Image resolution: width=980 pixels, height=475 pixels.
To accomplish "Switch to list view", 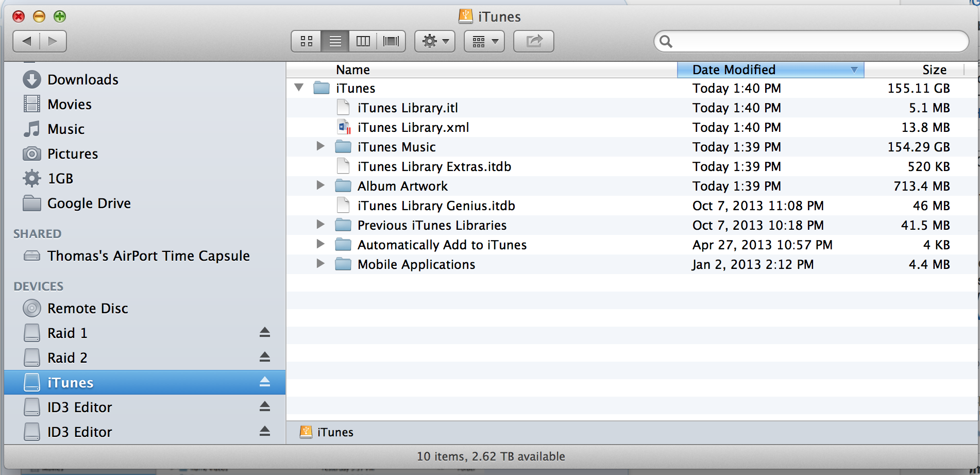I will [x=335, y=41].
